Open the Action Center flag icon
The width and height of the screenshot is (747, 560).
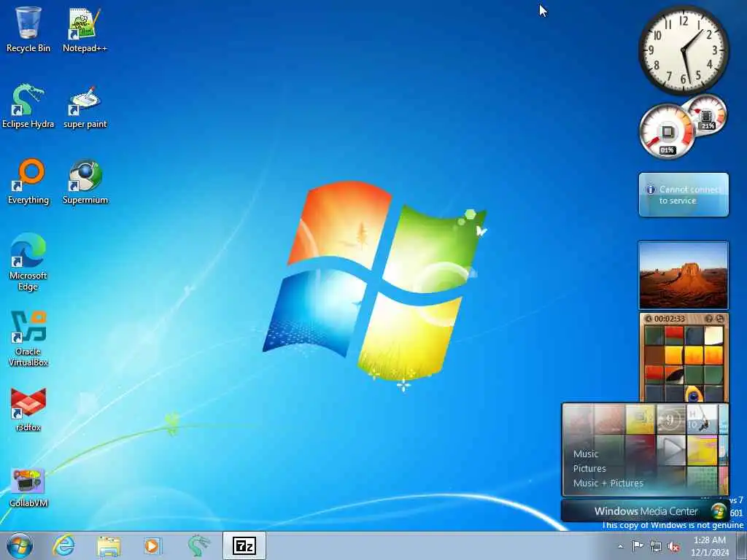(638, 546)
